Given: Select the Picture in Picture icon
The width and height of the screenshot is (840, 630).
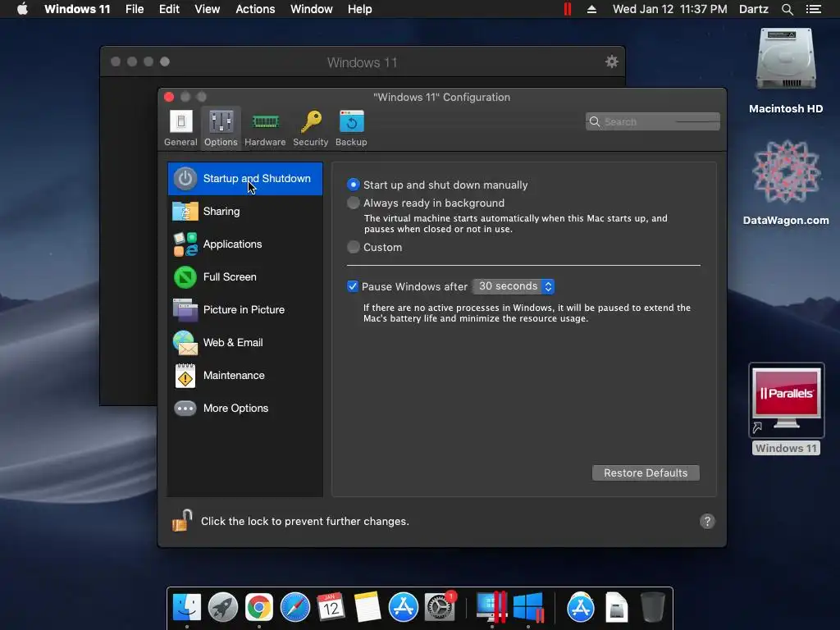Looking at the screenshot, I should [x=185, y=309].
